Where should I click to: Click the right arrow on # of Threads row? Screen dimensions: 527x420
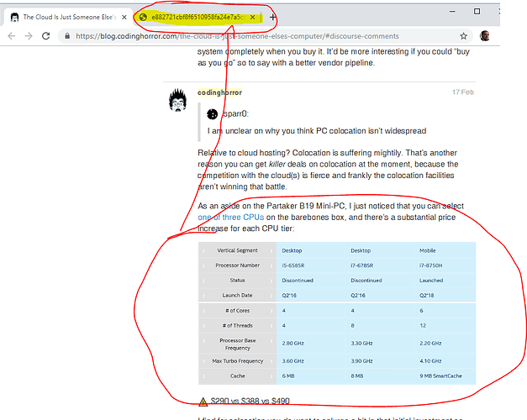tap(271, 326)
